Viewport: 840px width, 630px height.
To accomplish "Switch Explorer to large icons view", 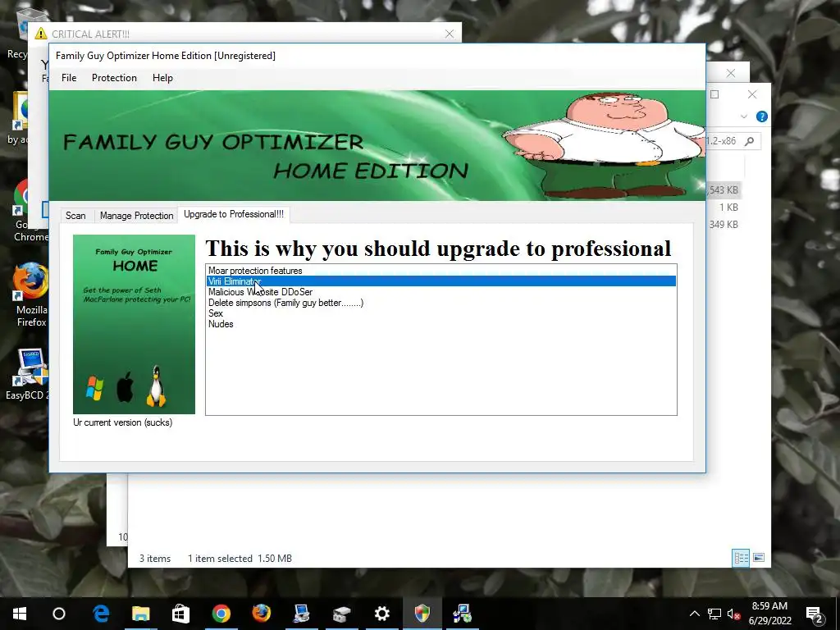I will tap(759, 558).
